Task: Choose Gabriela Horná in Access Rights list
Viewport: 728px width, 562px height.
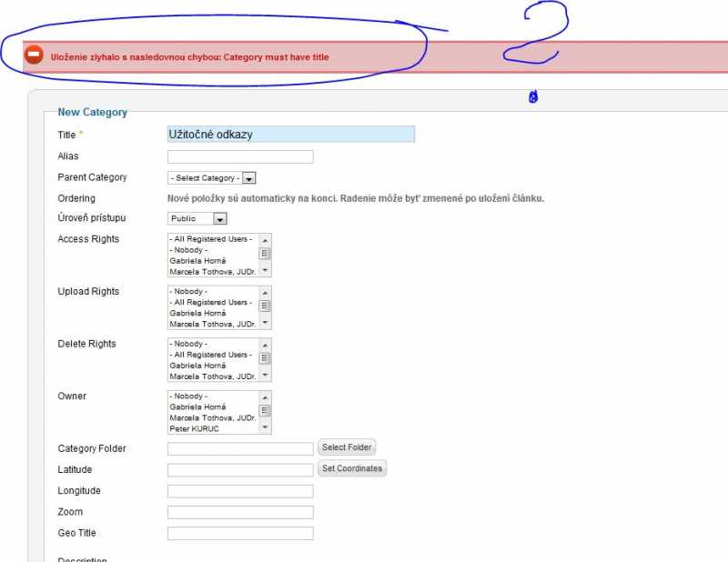Action: click(197, 260)
